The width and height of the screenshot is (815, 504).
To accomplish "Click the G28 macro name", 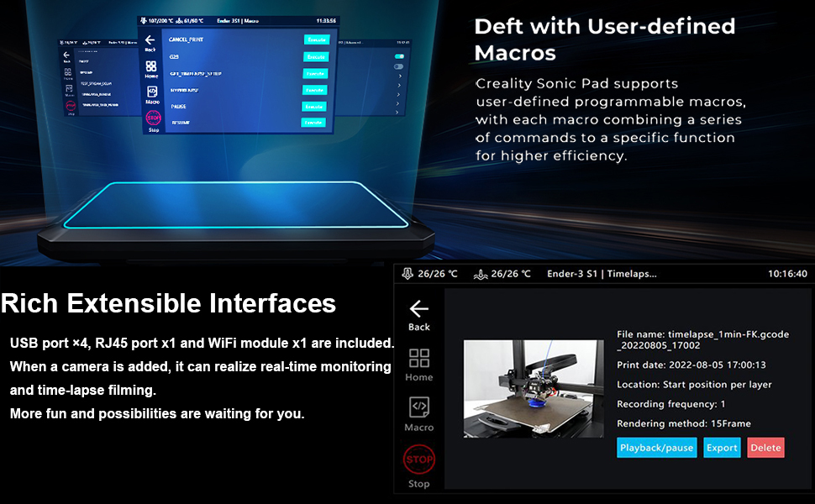I will tap(174, 56).
